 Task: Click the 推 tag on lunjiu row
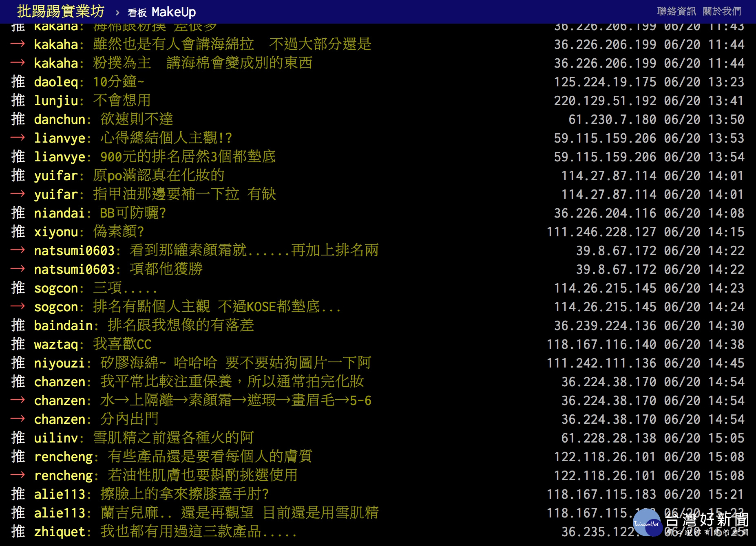(x=18, y=101)
